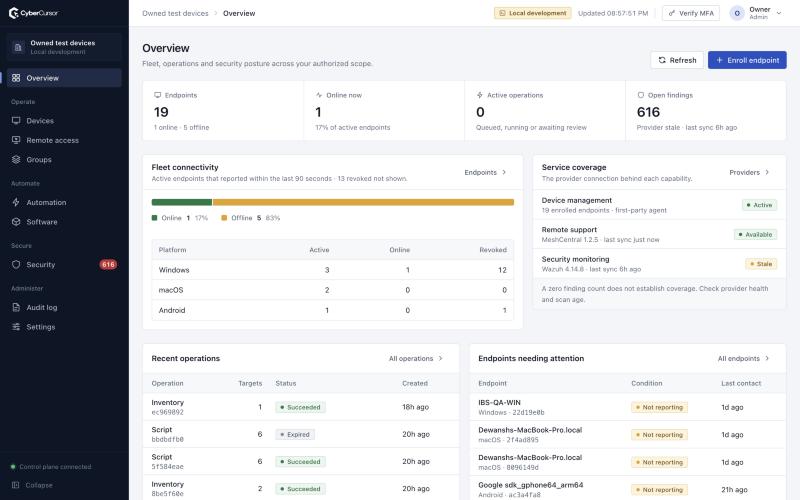Image resolution: width=800 pixels, height=500 pixels.
Task: Select the macOS platform row
Action: pyautogui.click(x=333, y=290)
